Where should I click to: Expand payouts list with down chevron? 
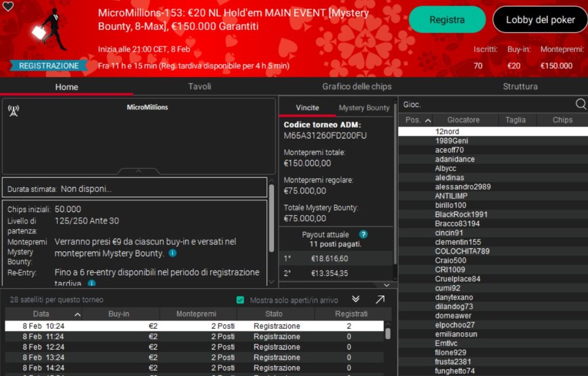coord(386,285)
